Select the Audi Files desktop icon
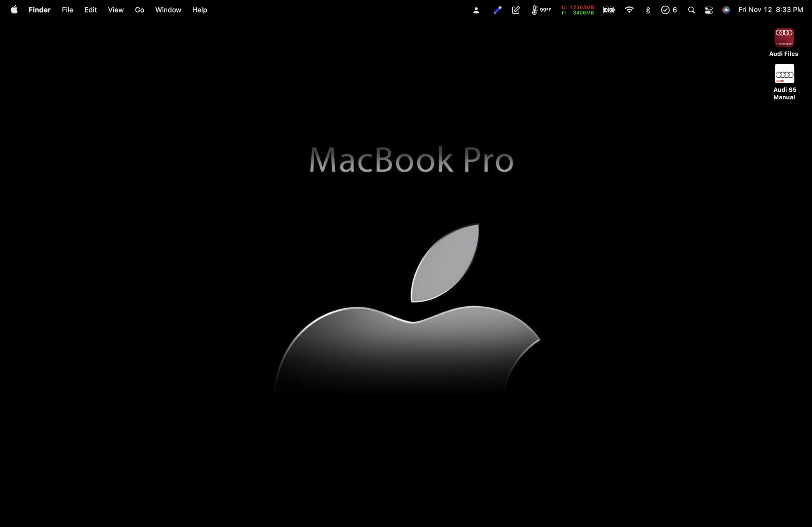This screenshot has width=812, height=527. 784,42
